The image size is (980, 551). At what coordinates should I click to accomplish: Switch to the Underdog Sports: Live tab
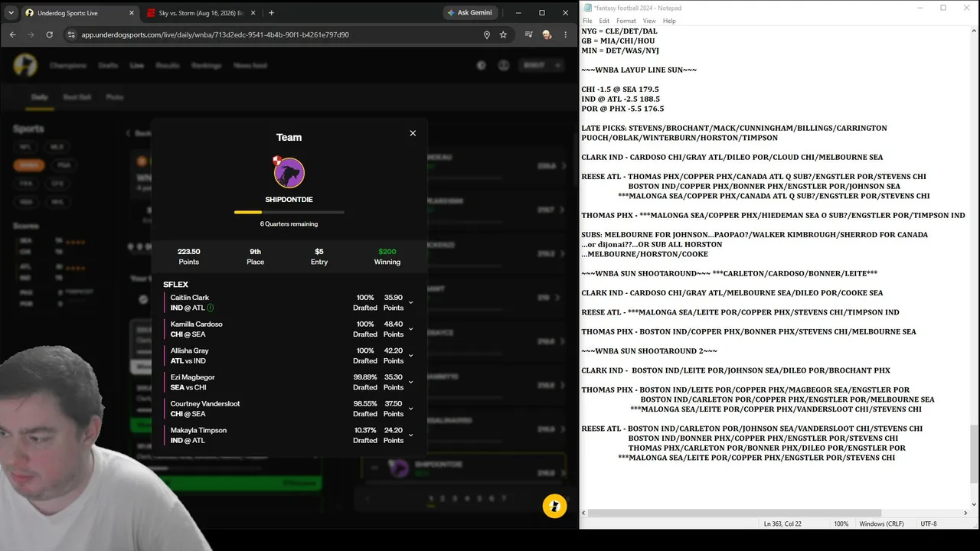point(77,13)
